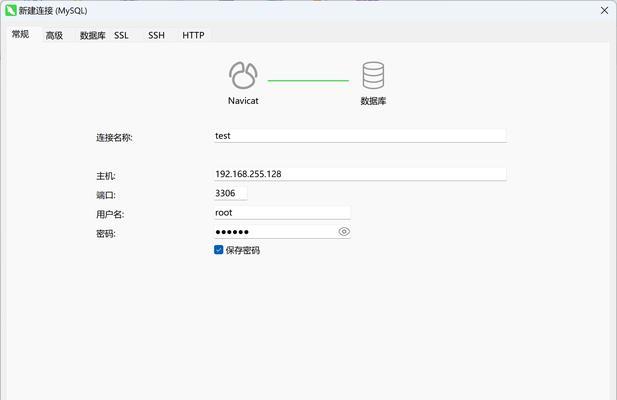Click the 用户名 field containing root
This screenshot has width=617, height=400.
(x=282, y=212)
